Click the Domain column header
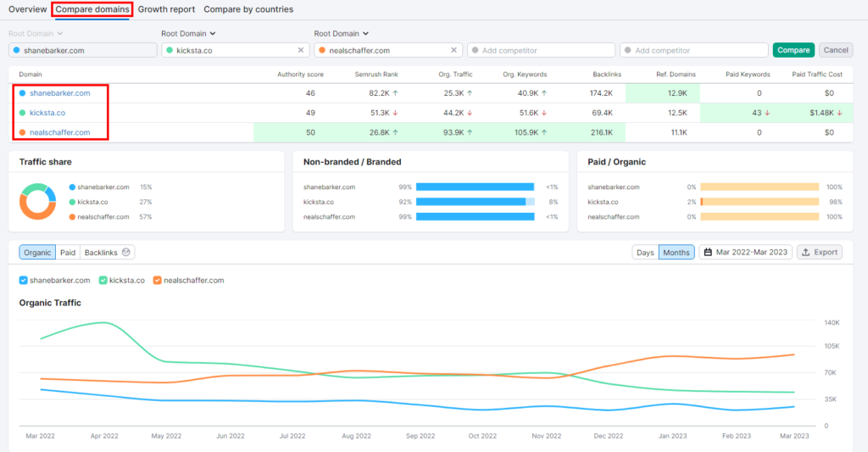868x452 pixels. [x=31, y=75]
